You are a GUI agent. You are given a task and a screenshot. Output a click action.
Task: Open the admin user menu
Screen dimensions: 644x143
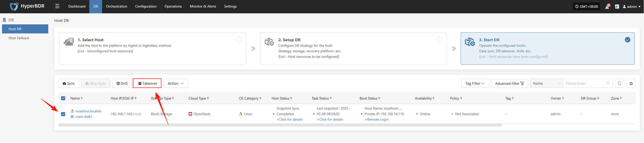pos(631,7)
